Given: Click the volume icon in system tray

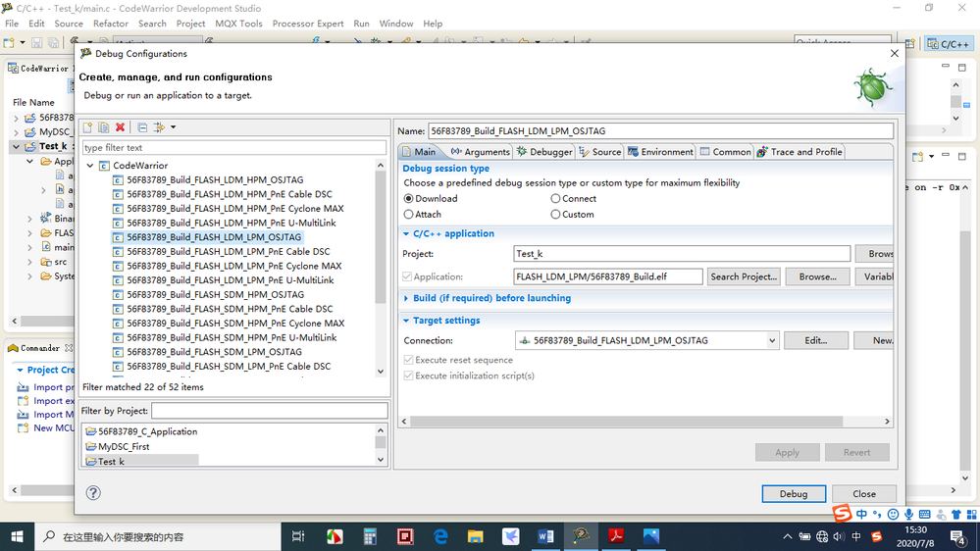Looking at the screenshot, I should [x=839, y=536].
